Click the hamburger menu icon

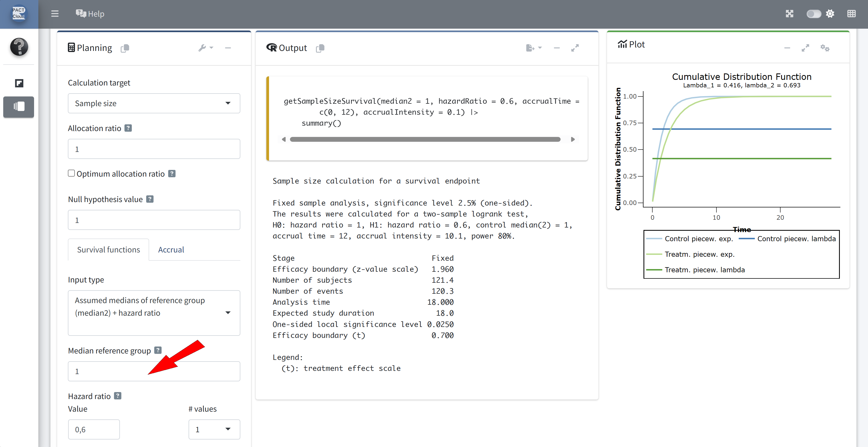tap(55, 14)
